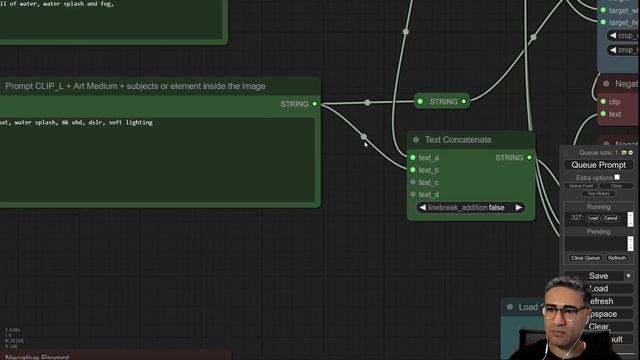Click the clip input socket on the Negative node
This screenshot has height=360, width=640.
click(x=603, y=101)
